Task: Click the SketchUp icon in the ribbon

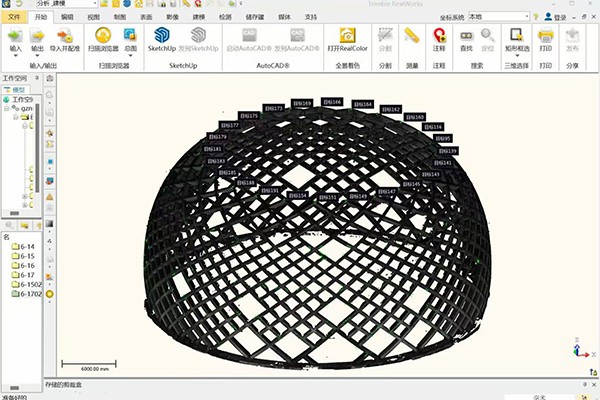Action: coord(162,39)
